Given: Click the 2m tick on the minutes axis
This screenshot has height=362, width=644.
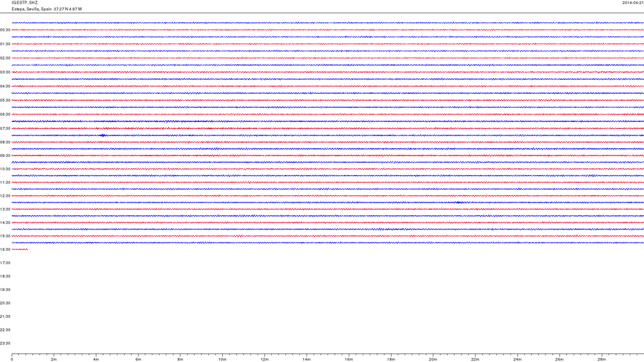Looking at the screenshot, I should coord(54,359).
